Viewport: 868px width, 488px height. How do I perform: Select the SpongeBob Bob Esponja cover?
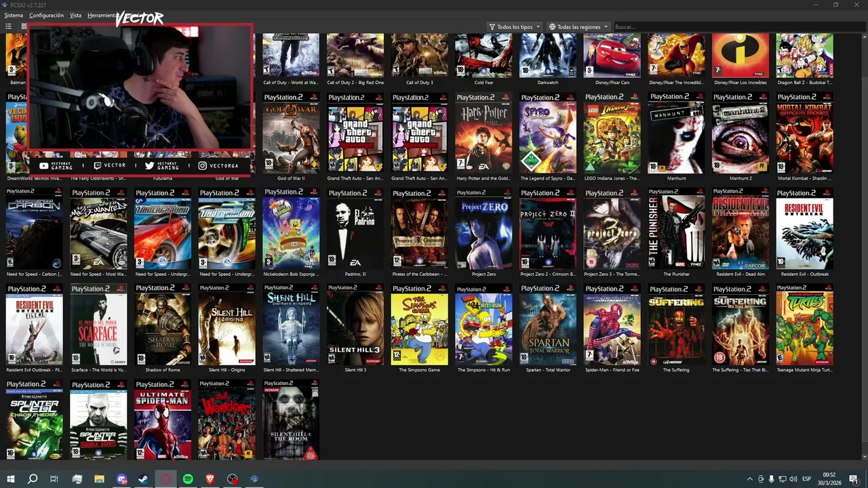coord(291,228)
